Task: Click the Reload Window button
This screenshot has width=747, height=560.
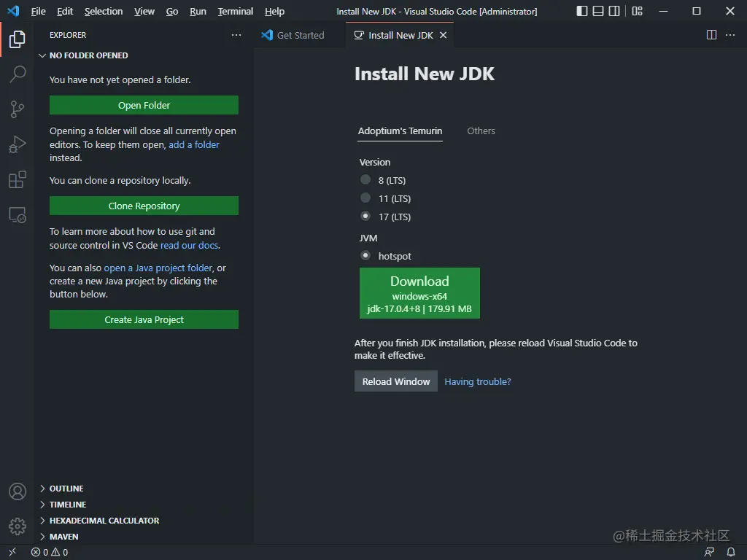Action: click(396, 381)
